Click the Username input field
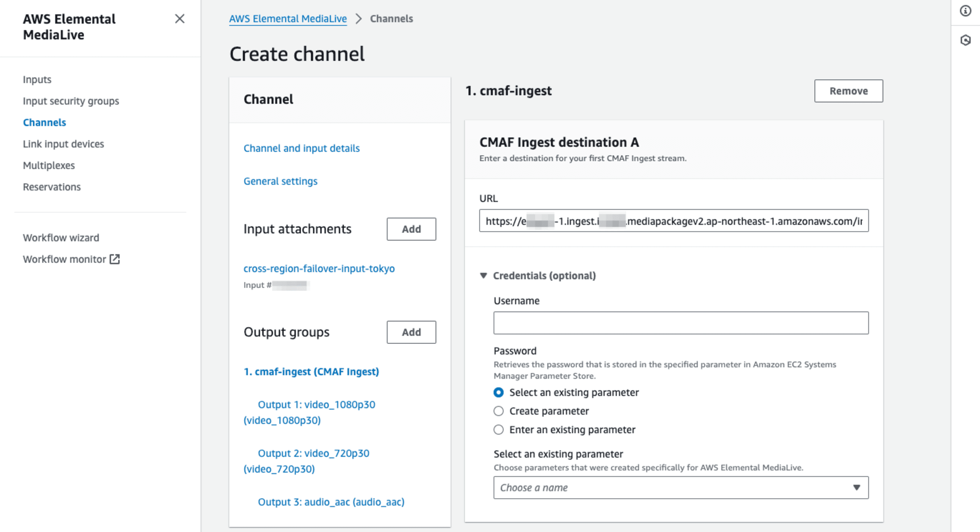The width and height of the screenshot is (980, 532). tap(681, 323)
